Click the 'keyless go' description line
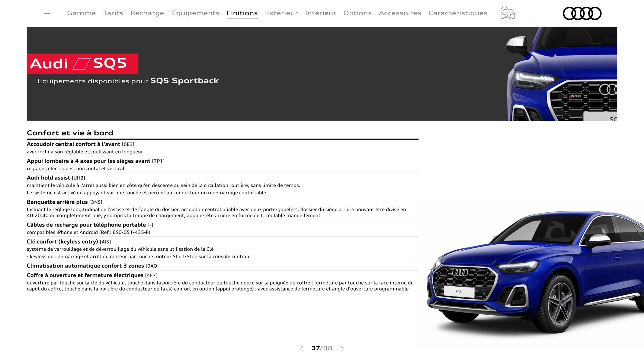644x362 pixels. click(x=139, y=256)
